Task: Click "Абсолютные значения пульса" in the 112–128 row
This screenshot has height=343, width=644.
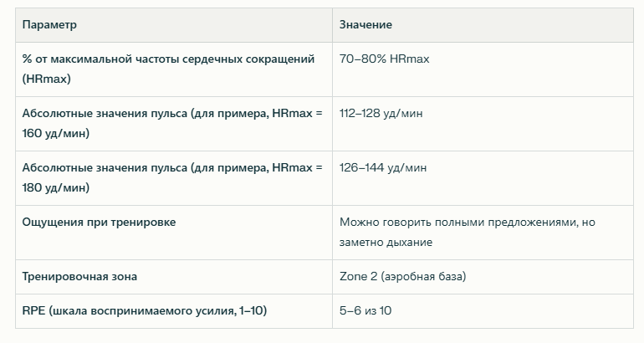Action: click(x=105, y=113)
